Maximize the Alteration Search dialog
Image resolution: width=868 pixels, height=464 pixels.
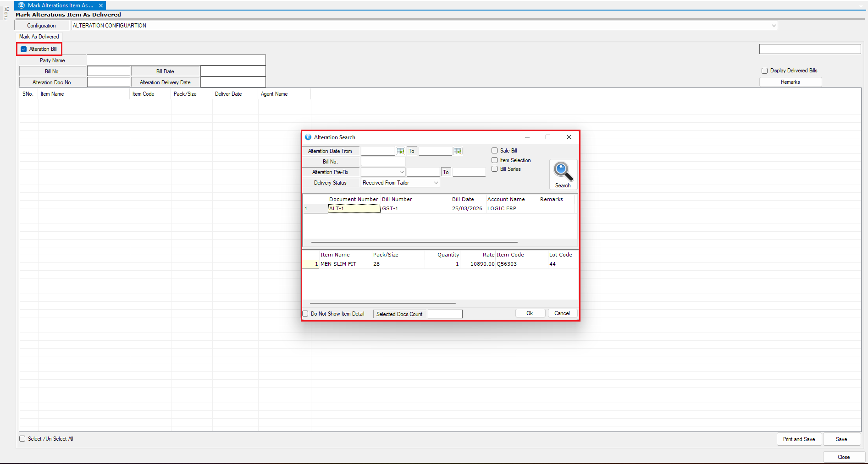point(547,137)
